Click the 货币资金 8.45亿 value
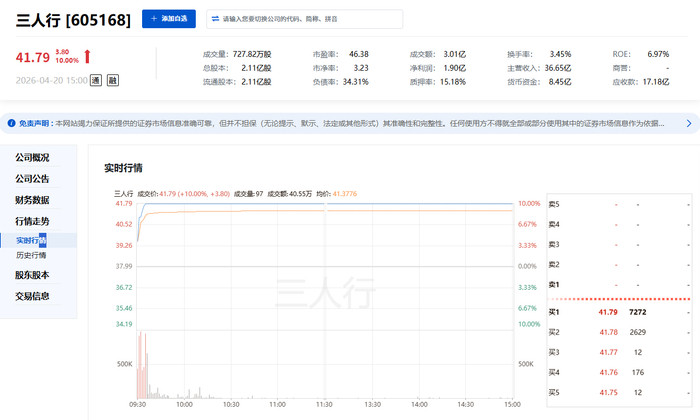 pos(560,82)
